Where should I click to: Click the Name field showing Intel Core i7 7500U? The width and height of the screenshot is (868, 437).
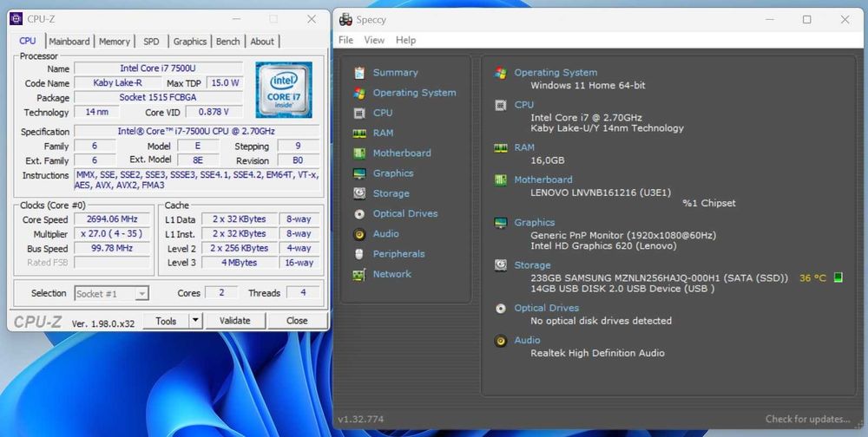[x=158, y=68]
